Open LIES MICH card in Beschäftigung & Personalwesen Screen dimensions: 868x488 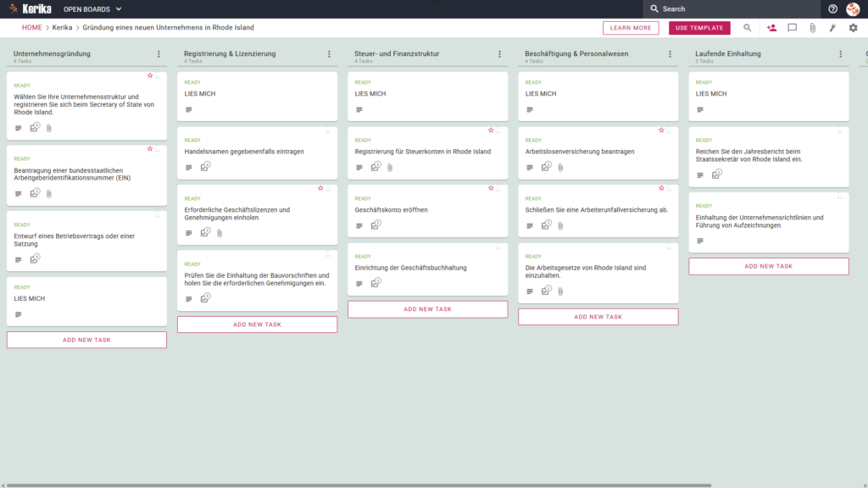tap(598, 97)
